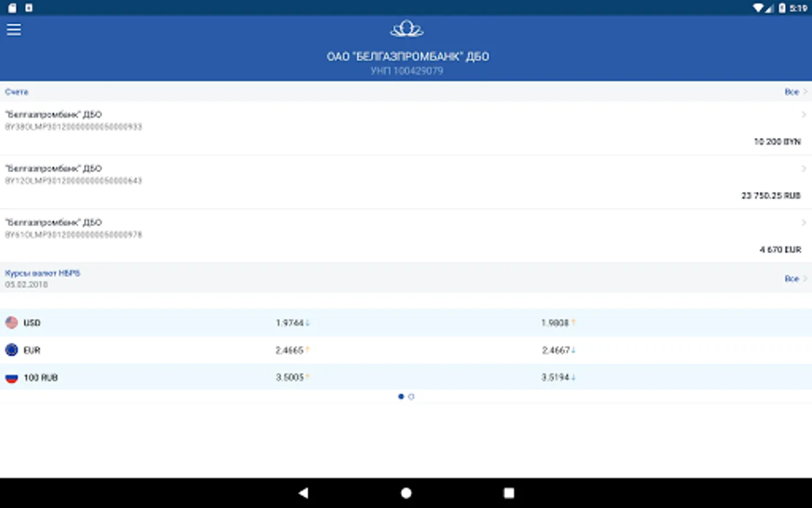Image resolution: width=812 pixels, height=508 pixels.
Task: Check the Wi-Fi status icon
Action: pyautogui.click(x=758, y=8)
